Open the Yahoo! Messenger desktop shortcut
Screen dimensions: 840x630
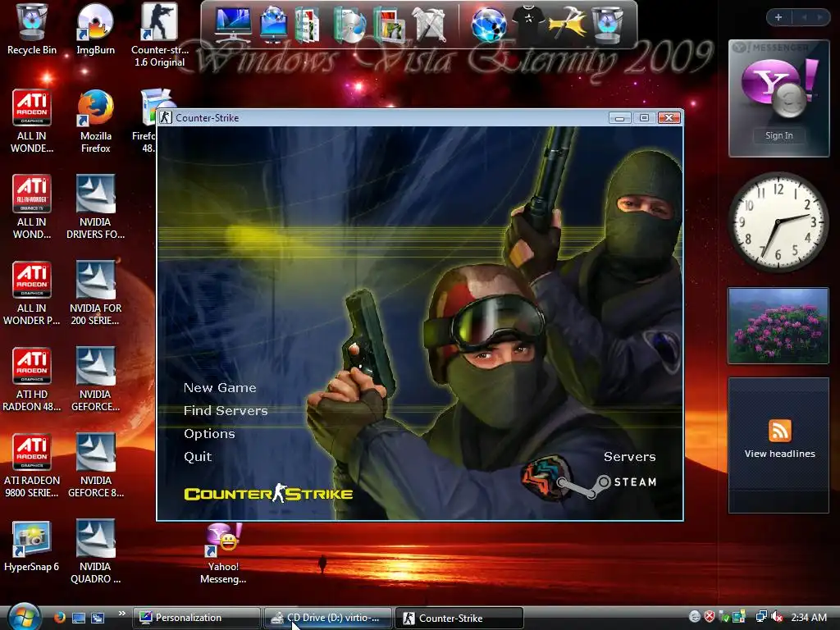point(223,554)
